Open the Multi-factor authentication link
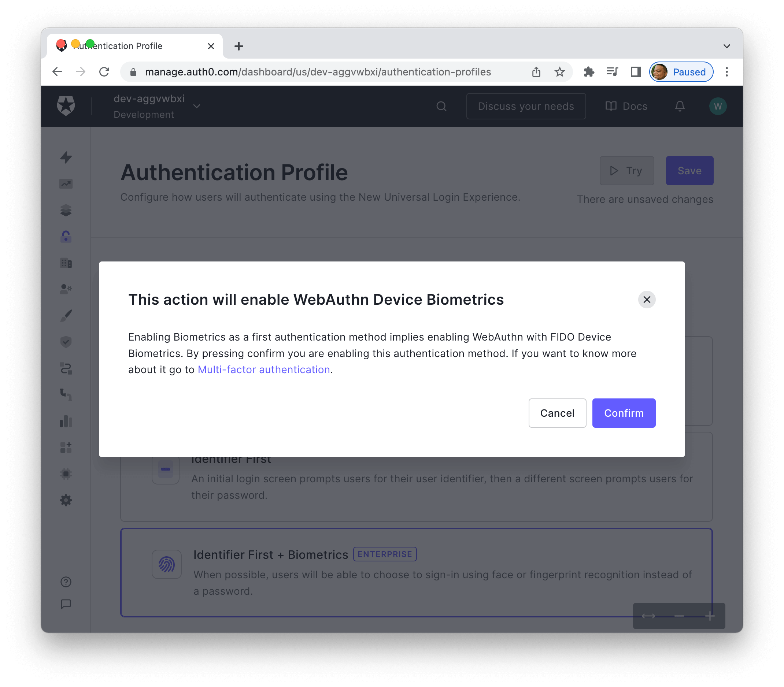Image resolution: width=784 pixels, height=687 pixels. (x=263, y=370)
